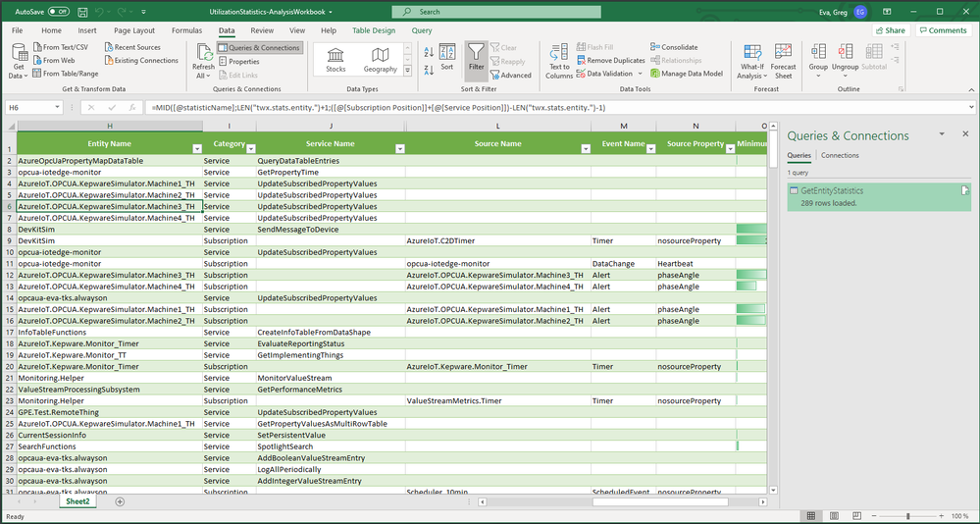Viewport: 980px width, 524px height.
Task: Open What-If Analysis menu
Action: pos(751,62)
